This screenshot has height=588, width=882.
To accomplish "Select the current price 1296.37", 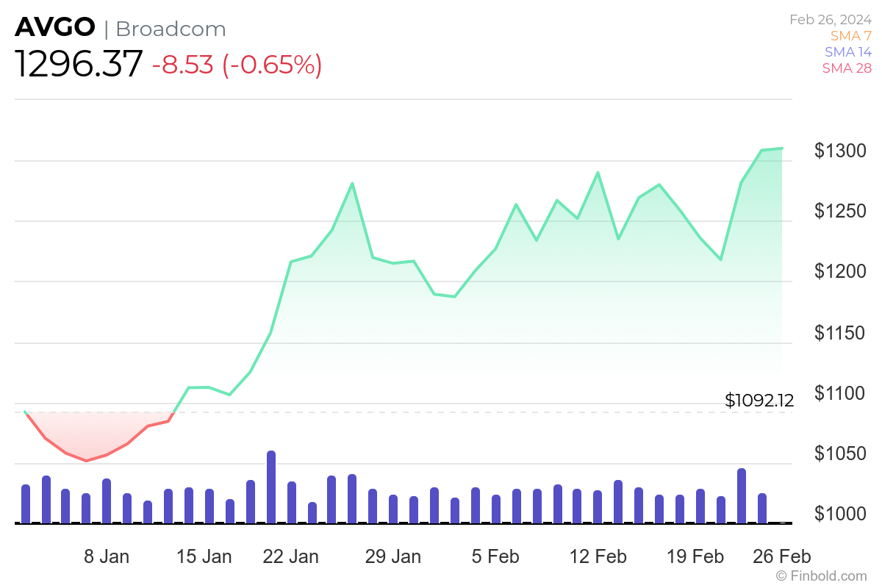I will (79, 65).
